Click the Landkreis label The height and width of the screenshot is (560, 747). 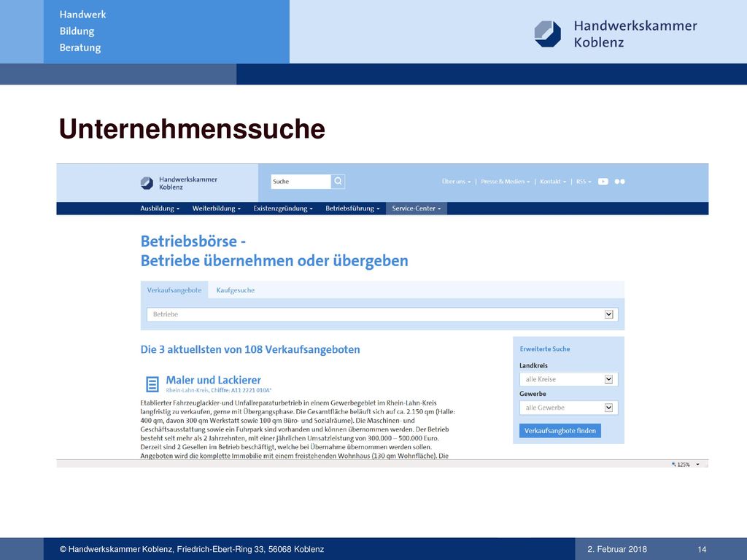(533, 366)
